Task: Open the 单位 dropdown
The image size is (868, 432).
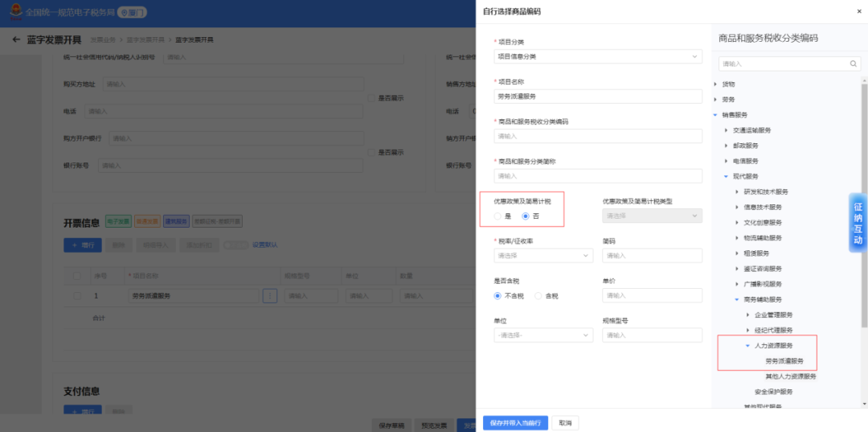Action: 543,335
